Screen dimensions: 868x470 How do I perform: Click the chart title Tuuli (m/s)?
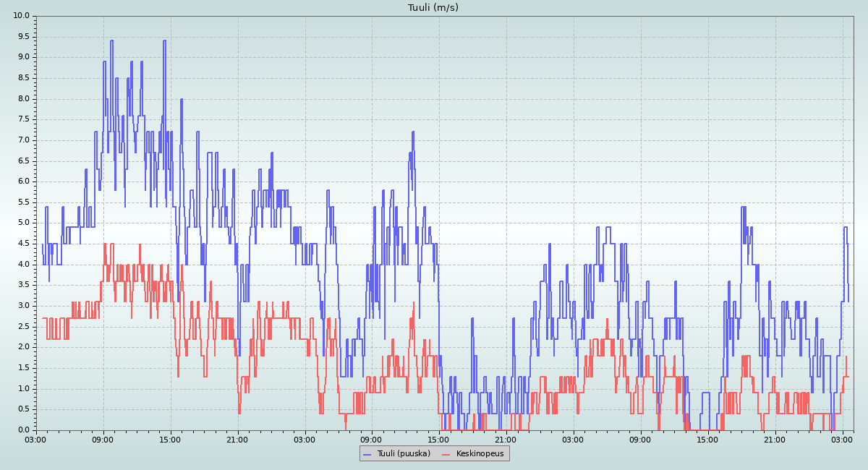pyautogui.click(x=433, y=7)
